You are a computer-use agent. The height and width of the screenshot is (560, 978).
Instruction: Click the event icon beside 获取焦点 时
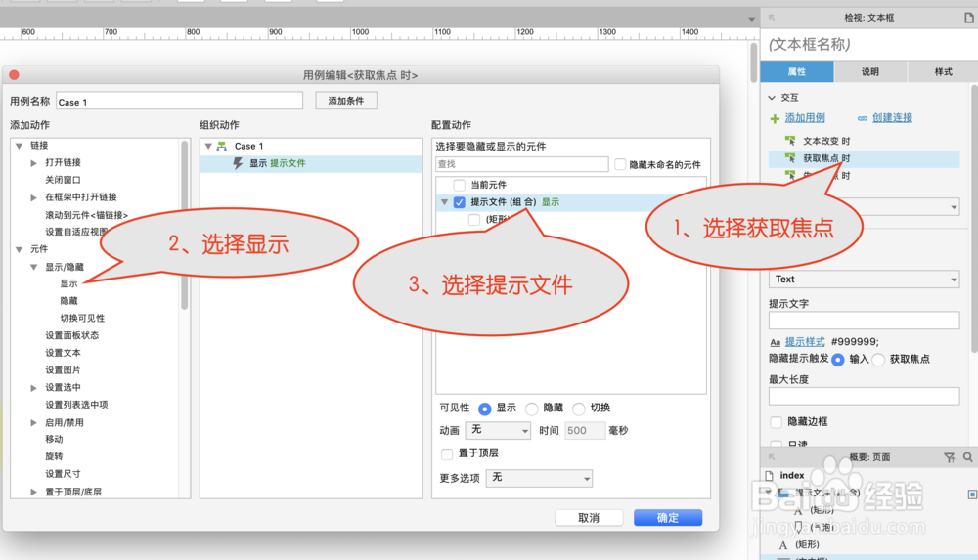coord(790,157)
